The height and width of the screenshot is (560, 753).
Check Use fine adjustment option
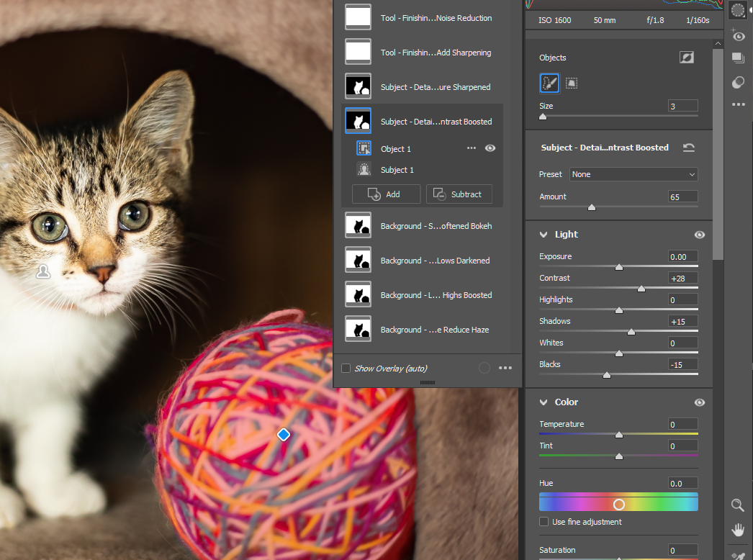[x=544, y=522]
